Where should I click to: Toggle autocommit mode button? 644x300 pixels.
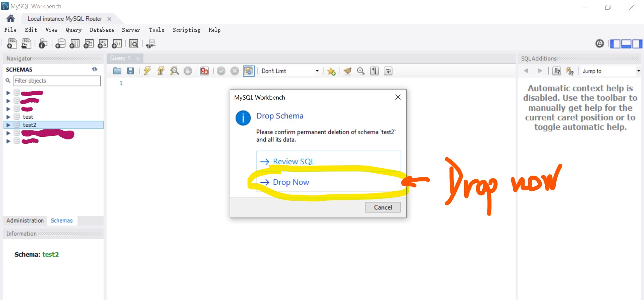point(249,71)
